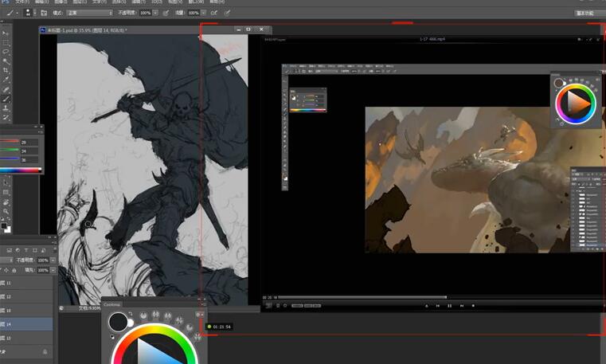The width and height of the screenshot is (606, 364).
Task: Select the Rectangular Marquee tool
Action: [6, 42]
